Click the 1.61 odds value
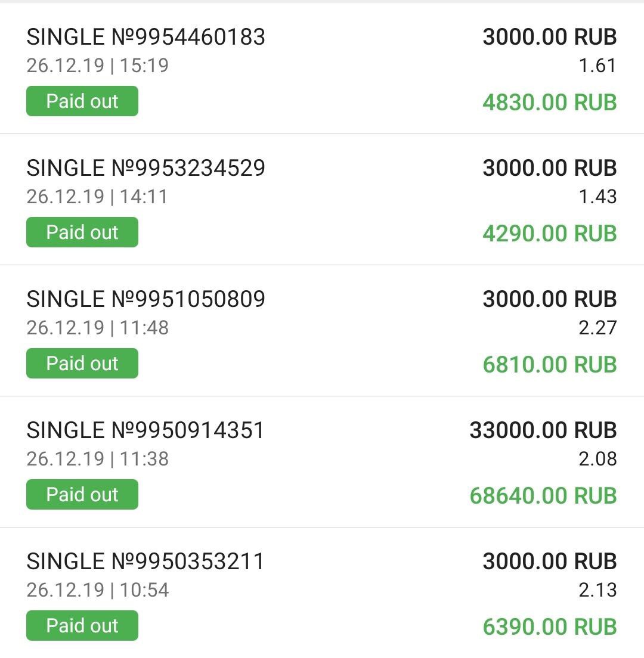This screenshot has width=644, height=658. point(597,66)
